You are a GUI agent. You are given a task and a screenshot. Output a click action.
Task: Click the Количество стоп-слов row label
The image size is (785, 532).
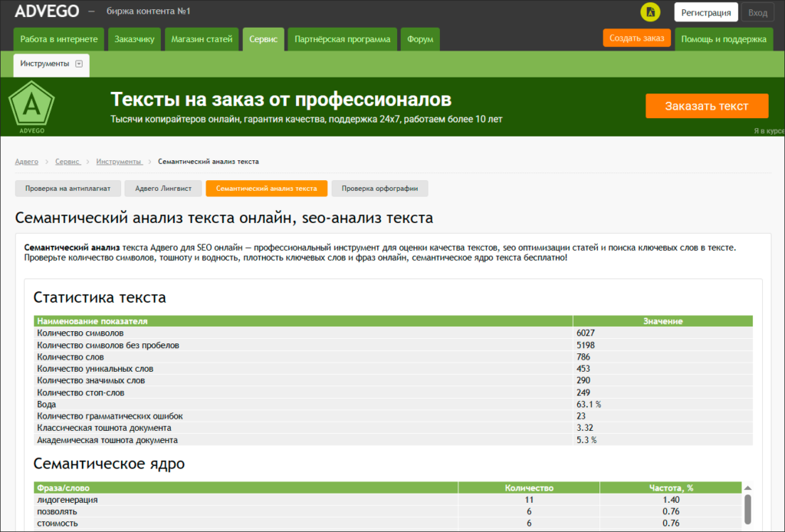[x=80, y=393]
